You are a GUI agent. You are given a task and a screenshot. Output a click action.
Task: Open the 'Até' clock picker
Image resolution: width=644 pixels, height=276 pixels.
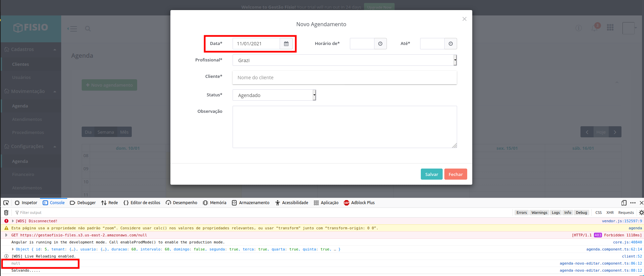tap(450, 44)
